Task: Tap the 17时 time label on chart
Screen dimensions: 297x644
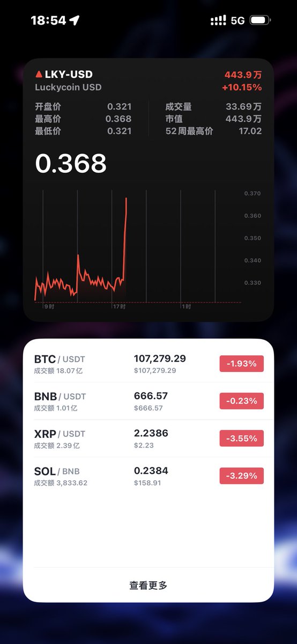Action: click(119, 306)
